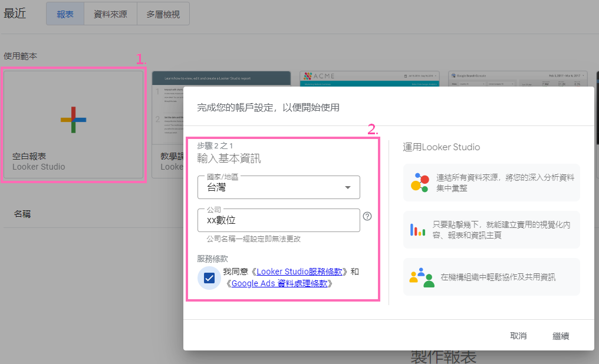Click the people collaboration icon
The height and width of the screenshot is (364, 599).
(422, 277)
